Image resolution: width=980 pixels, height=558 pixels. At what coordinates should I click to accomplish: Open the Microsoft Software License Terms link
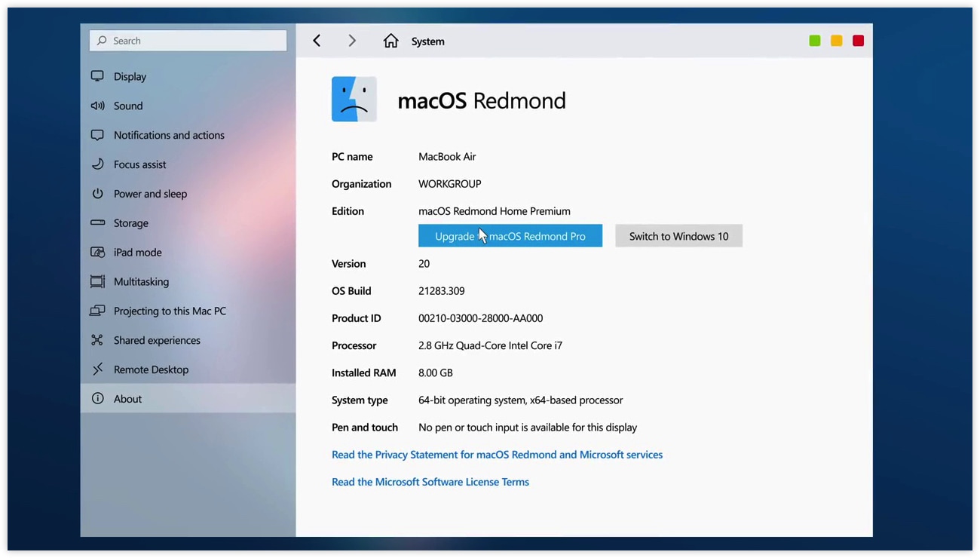tap(430, 482)
